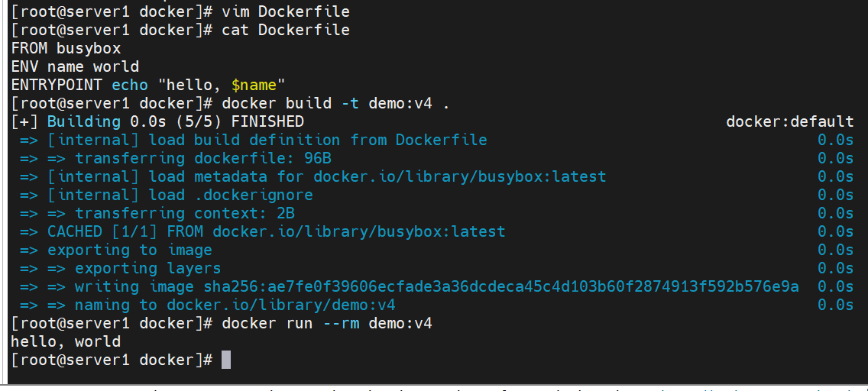Image resolution: width=868 pixels, height=391 pixels.
Task: Click the 'hello, world' output line
Action: 66,342
